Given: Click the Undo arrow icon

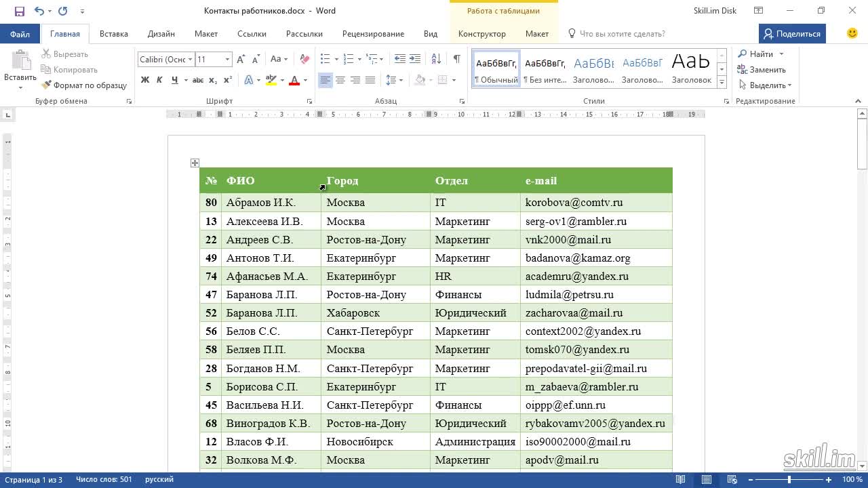Looking at the screenshot, I should point(39,11).
